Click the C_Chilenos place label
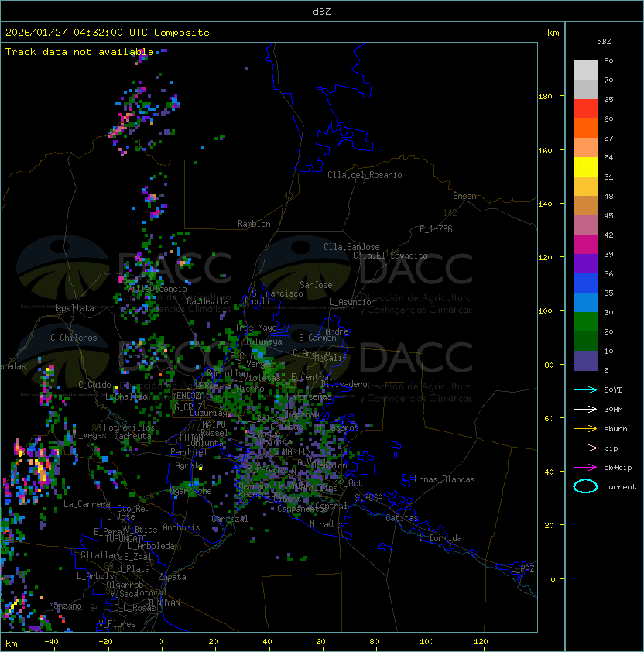The image size is (644, 652). pyautogui.click(x=74, y=338)
